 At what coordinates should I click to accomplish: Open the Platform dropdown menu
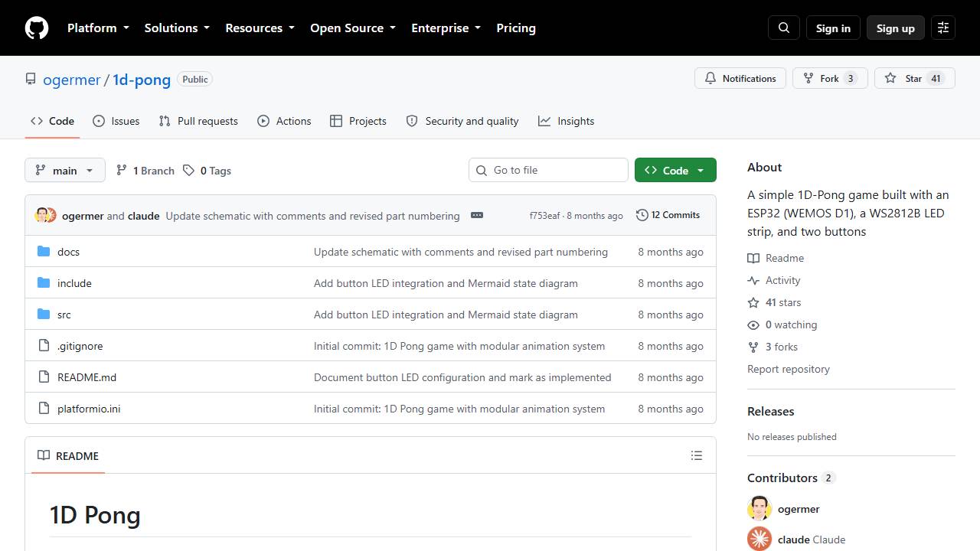pos(98,28)
